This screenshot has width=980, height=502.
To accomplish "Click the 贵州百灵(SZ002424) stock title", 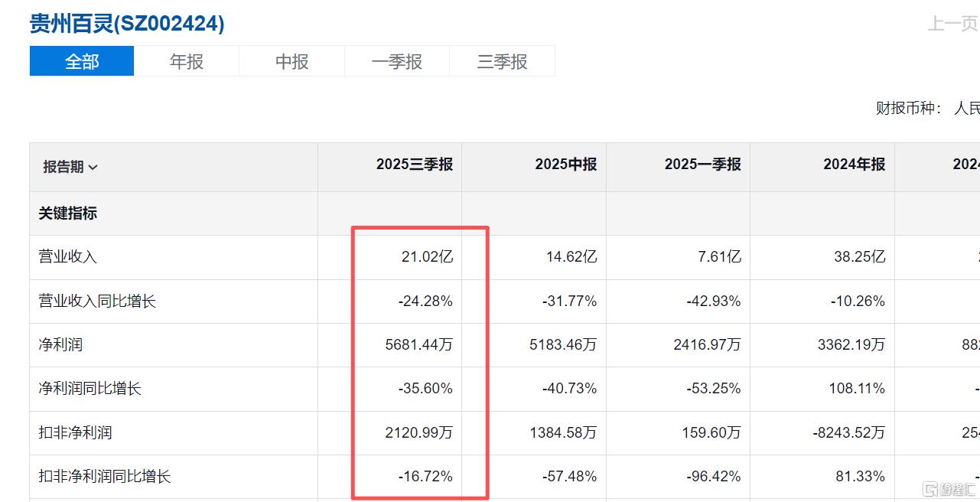I will coord(127,24).
